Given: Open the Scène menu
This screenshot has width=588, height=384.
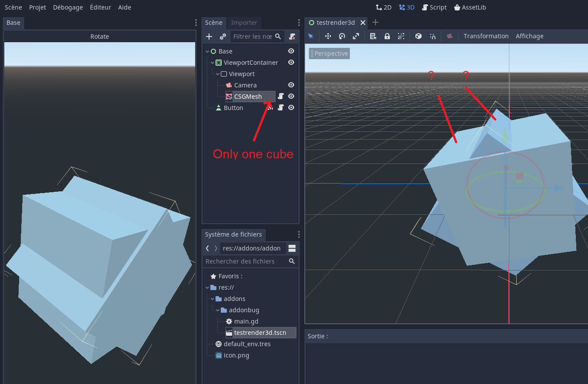Looking at the screenshot, I should (x=13, y=7).
